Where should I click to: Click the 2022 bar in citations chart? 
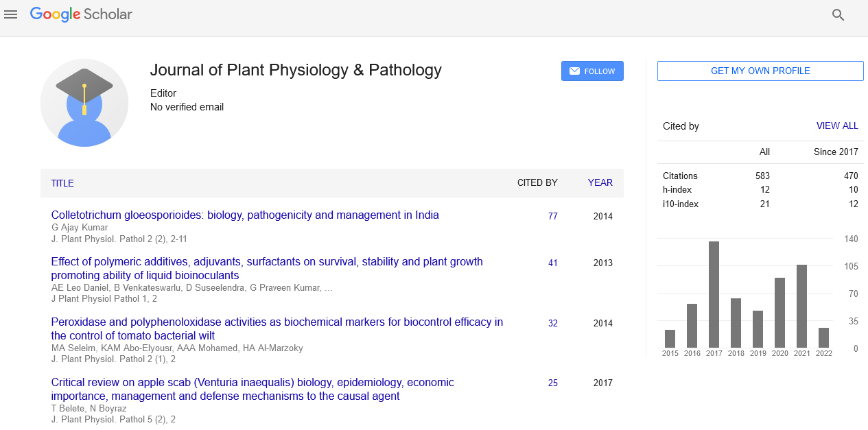823,337
